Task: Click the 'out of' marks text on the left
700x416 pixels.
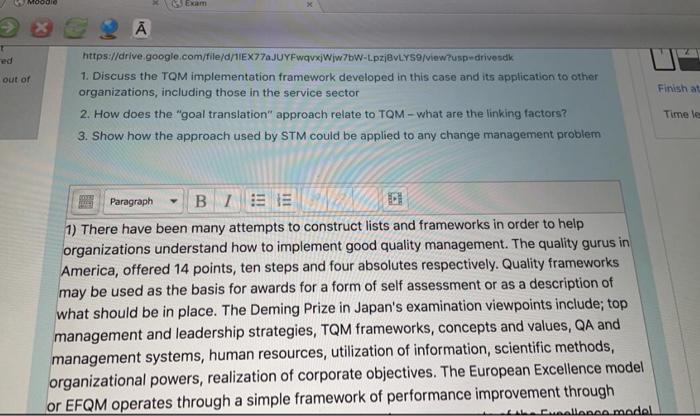Action: click(x=16, y=79)
